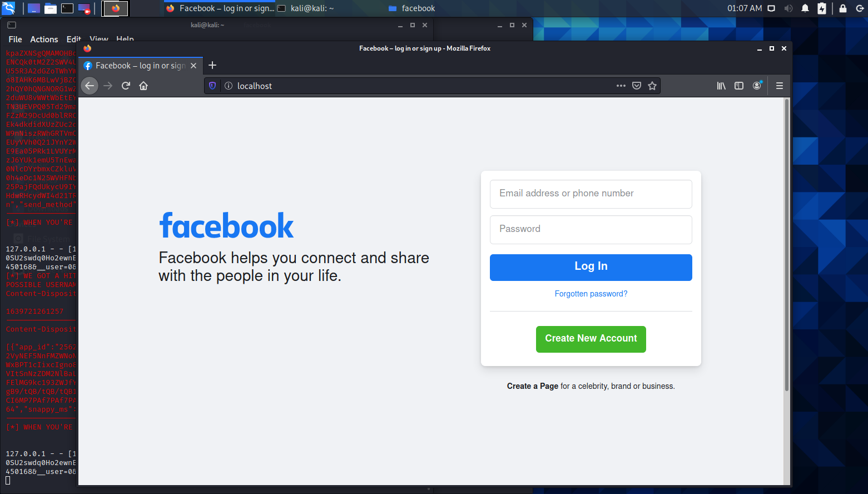Click the facebook logo
This screenshot has width=868, height=494.
tap(226, 226)
